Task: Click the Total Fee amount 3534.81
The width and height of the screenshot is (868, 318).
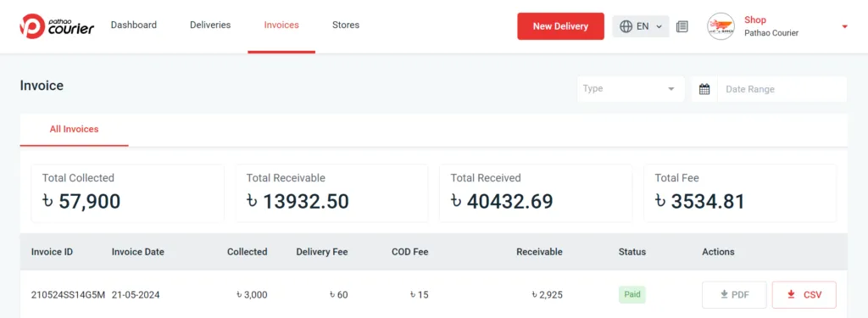Action: pyautogui.click(x=699, y=202)
